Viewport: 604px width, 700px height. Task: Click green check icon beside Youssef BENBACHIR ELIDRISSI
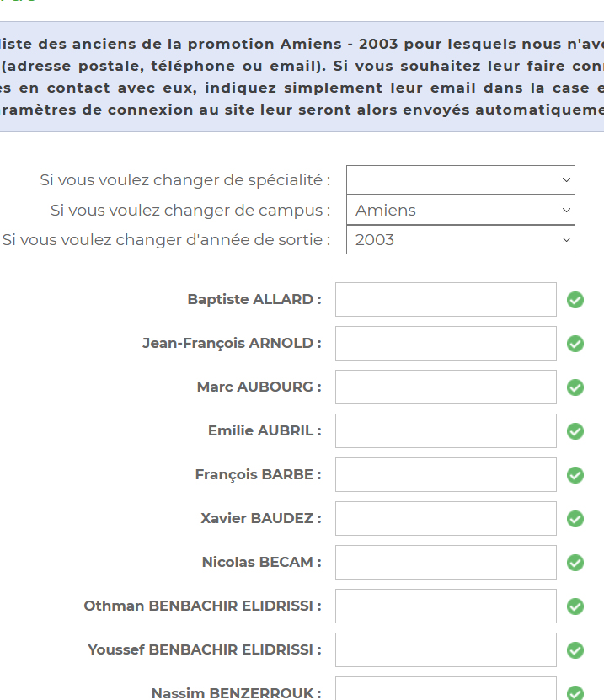[x=575, y=650]
